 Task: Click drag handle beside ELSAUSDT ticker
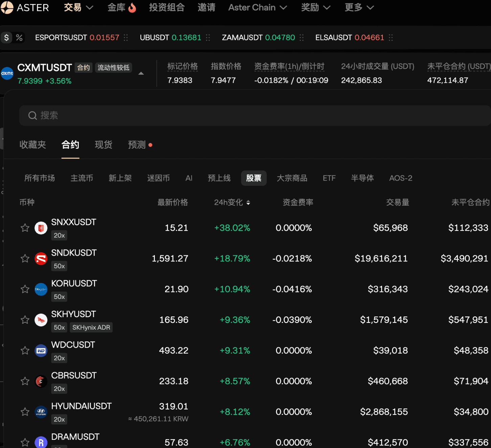[391, 38]
